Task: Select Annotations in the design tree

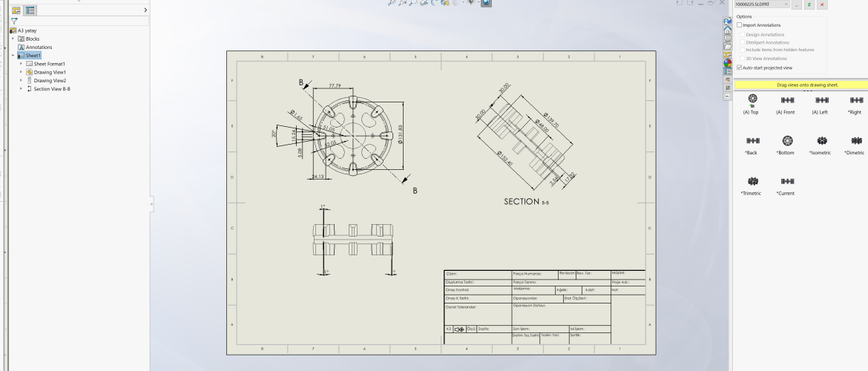Action: [x=39, y=47]
